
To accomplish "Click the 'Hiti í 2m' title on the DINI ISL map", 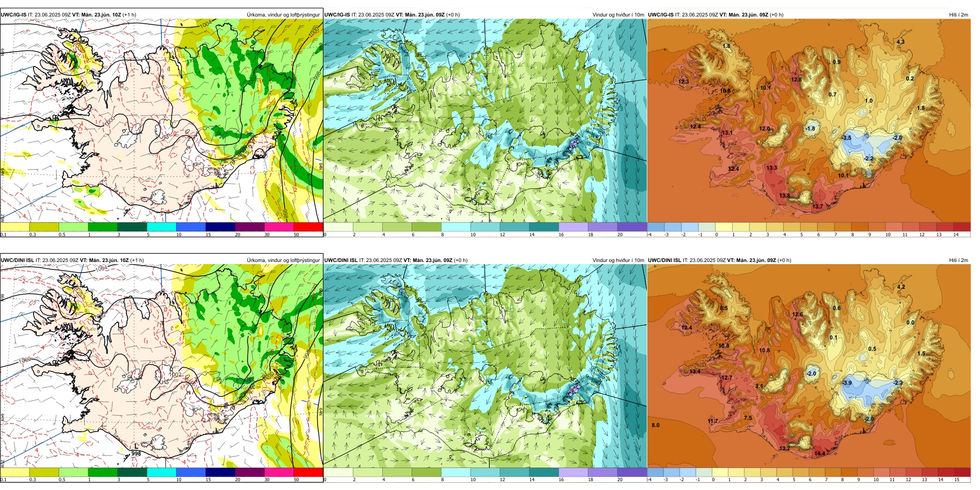I will (x=958, y=260).
